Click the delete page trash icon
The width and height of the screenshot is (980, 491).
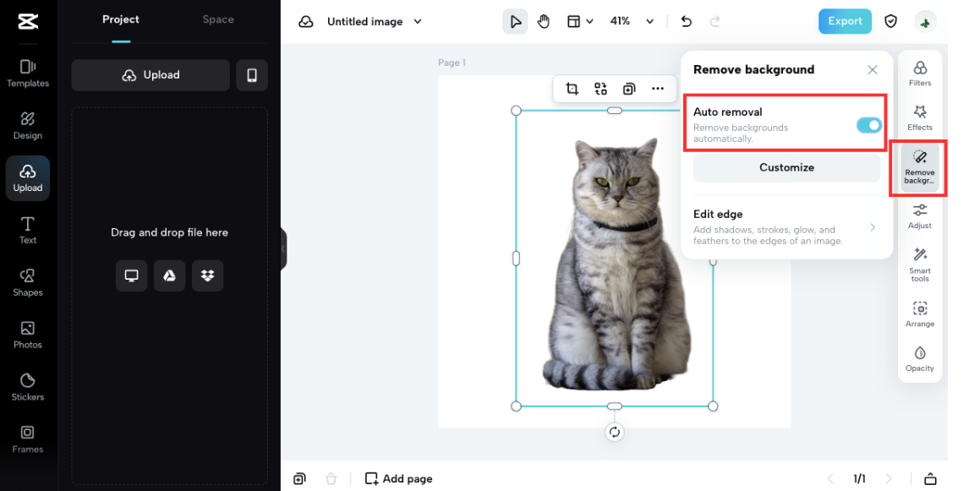pos(331,478)
